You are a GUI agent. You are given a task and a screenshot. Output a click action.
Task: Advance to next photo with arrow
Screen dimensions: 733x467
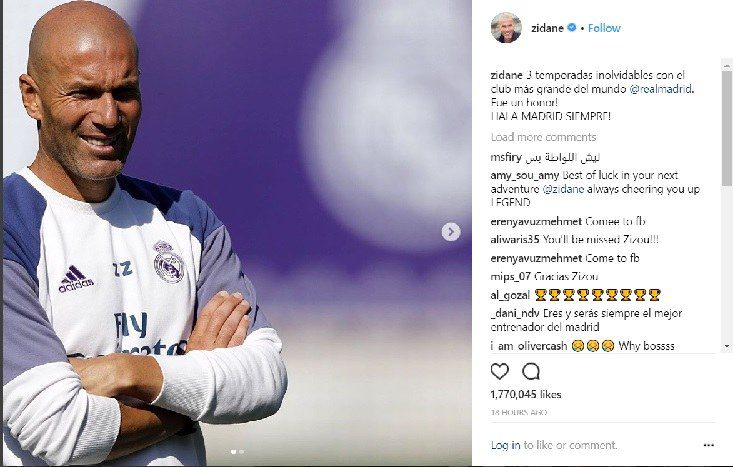click(x=451, y=232)
